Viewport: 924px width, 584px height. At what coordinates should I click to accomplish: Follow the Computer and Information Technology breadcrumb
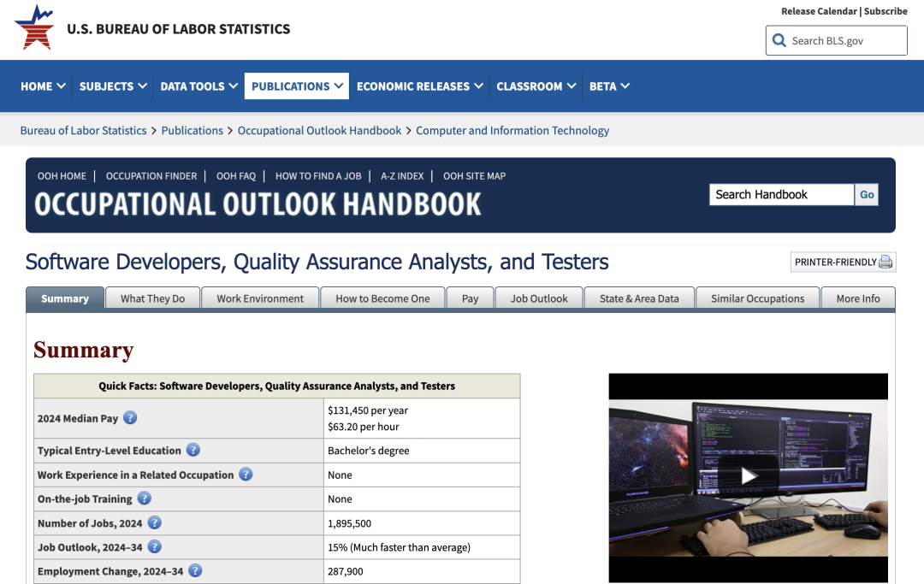(512, 131)
